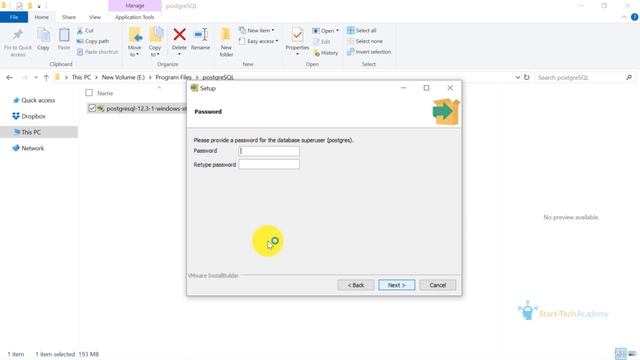Viewport: 640px width, 360px height.
Task: Go back in File Explorer
Action: 10,78
